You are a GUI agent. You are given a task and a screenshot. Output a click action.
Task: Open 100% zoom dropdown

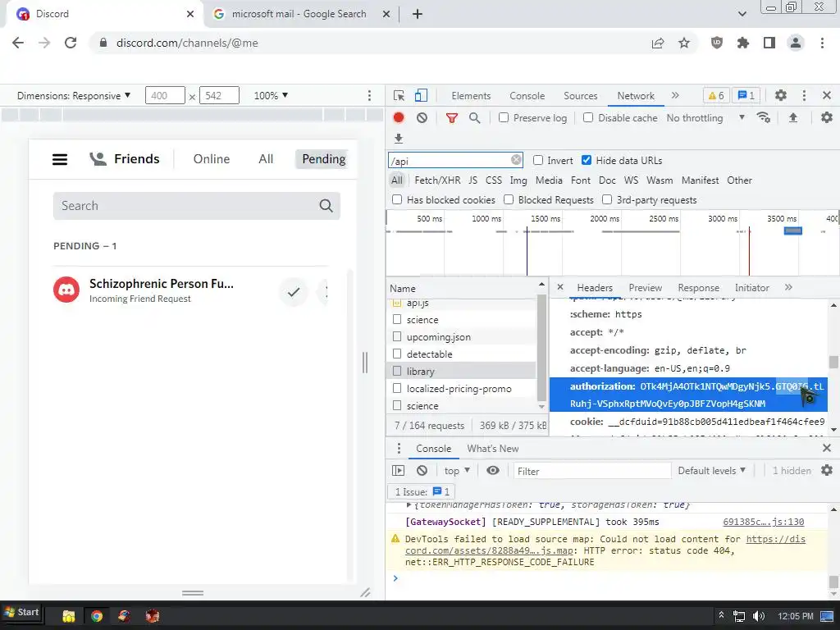pyautogui.click(x=271, y=95)
